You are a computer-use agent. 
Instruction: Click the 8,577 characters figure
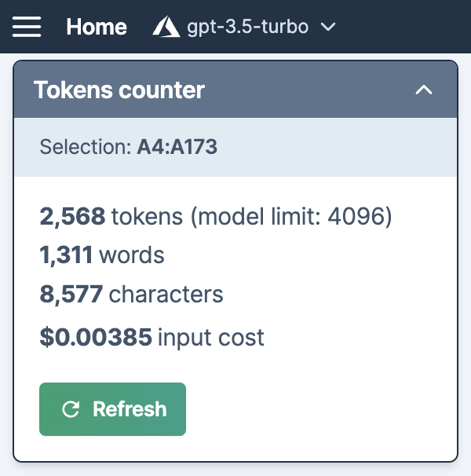[x=71, y=294]
